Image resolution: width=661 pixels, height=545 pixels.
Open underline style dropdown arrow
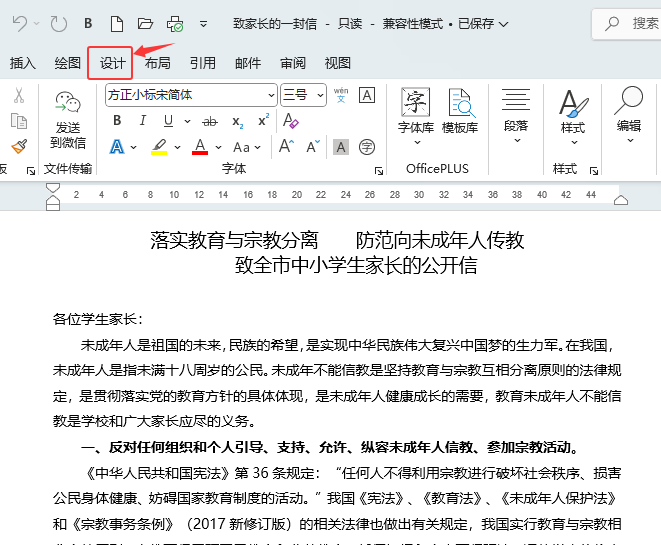pyautogui.click(x=187, y=121)
